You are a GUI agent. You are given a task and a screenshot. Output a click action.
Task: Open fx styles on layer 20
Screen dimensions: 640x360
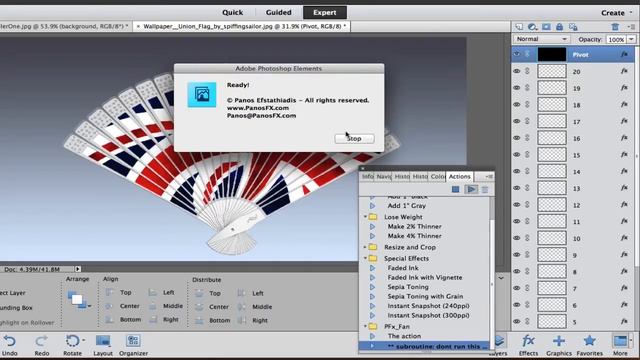pyautogui.click(x=624, y=71)
